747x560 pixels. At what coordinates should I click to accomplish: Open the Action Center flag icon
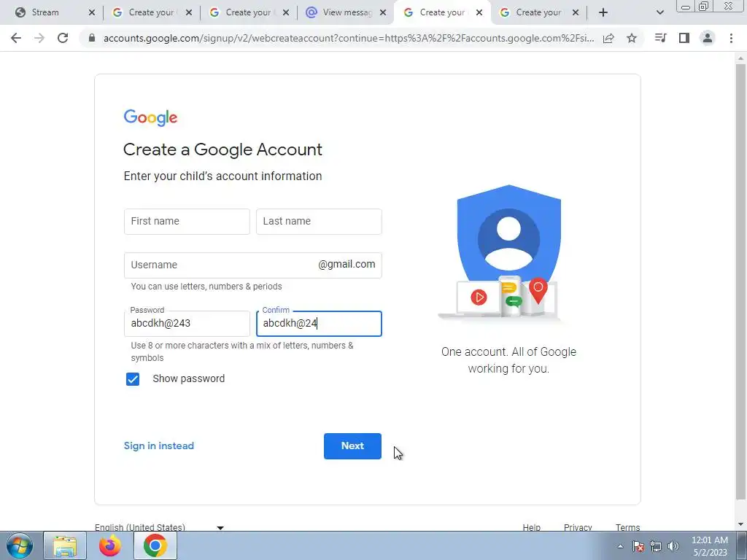point(638,547)
